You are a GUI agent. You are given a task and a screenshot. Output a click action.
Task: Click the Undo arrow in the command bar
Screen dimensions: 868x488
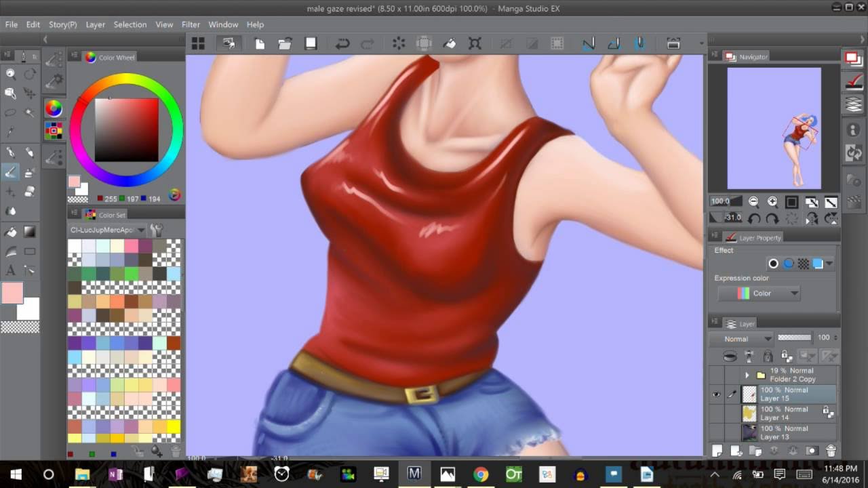[x=342, y=44]
